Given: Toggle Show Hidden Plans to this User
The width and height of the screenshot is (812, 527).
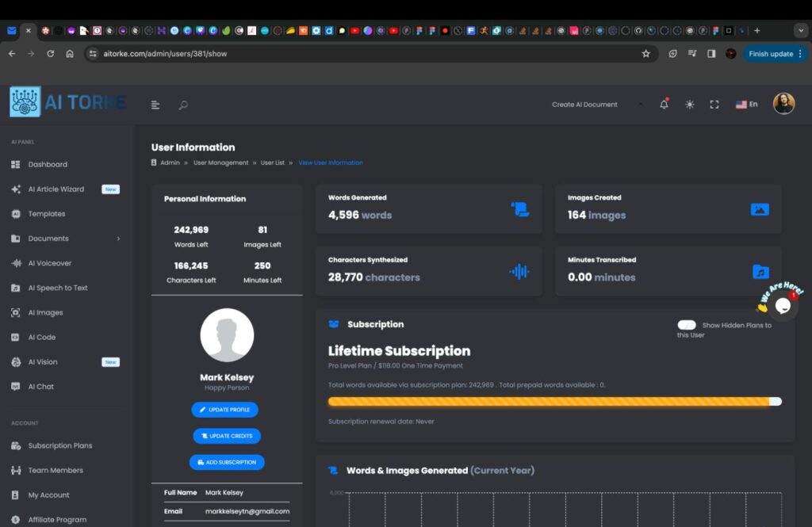Looking at the screenshot, I should (x=687, y=325).
